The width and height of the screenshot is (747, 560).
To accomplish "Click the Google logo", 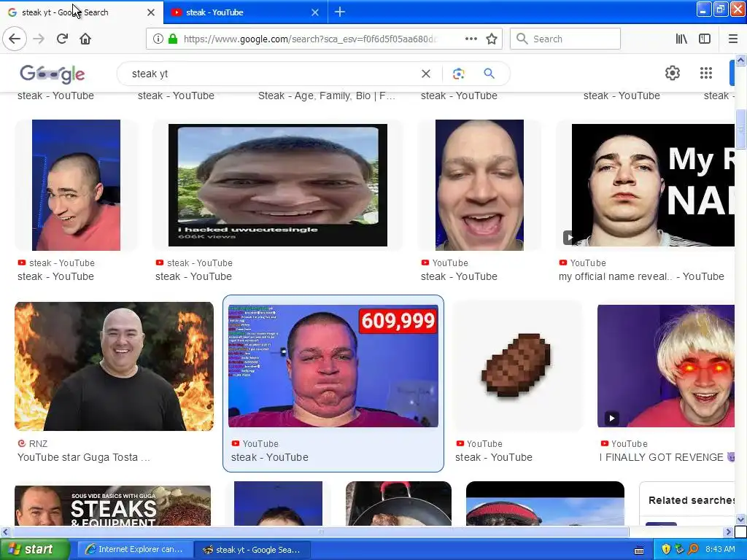I will tap(53, 74).
